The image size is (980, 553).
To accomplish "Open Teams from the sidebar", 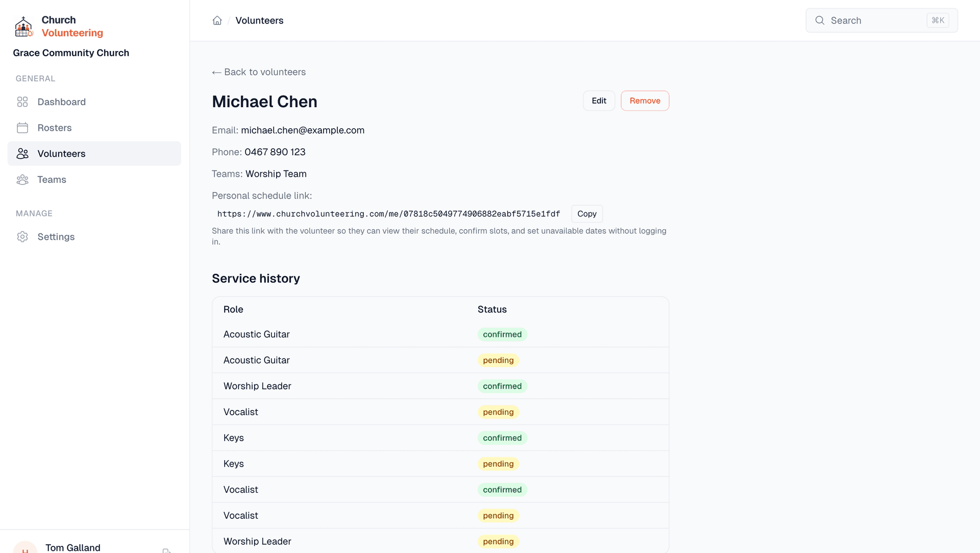I will point(94,180).
